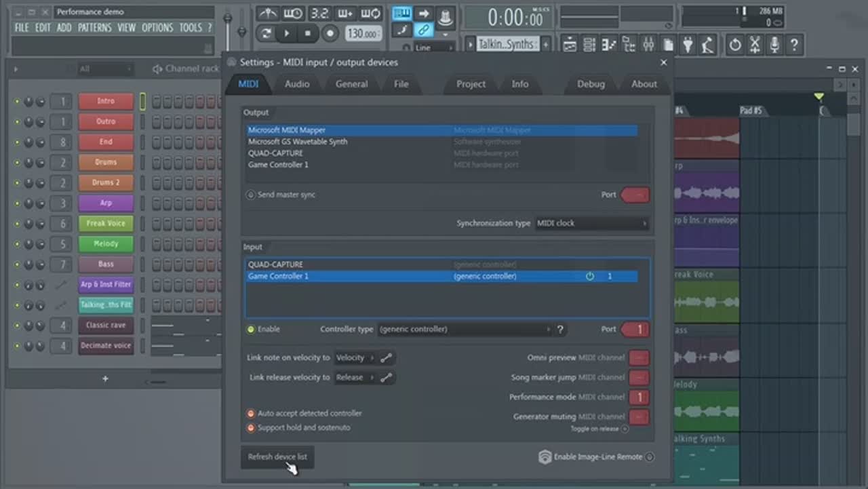
Task: Click the Record button in the transport
Action: coord(330,33)
